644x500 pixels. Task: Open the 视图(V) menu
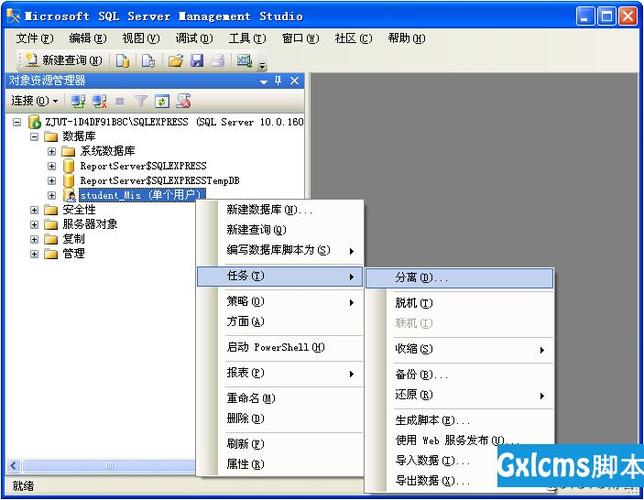[x=141, y=39]
